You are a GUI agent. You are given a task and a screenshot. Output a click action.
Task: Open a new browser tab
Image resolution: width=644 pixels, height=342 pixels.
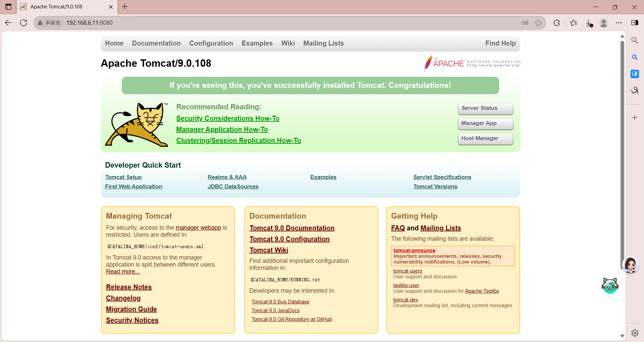[x=125, y=7]
